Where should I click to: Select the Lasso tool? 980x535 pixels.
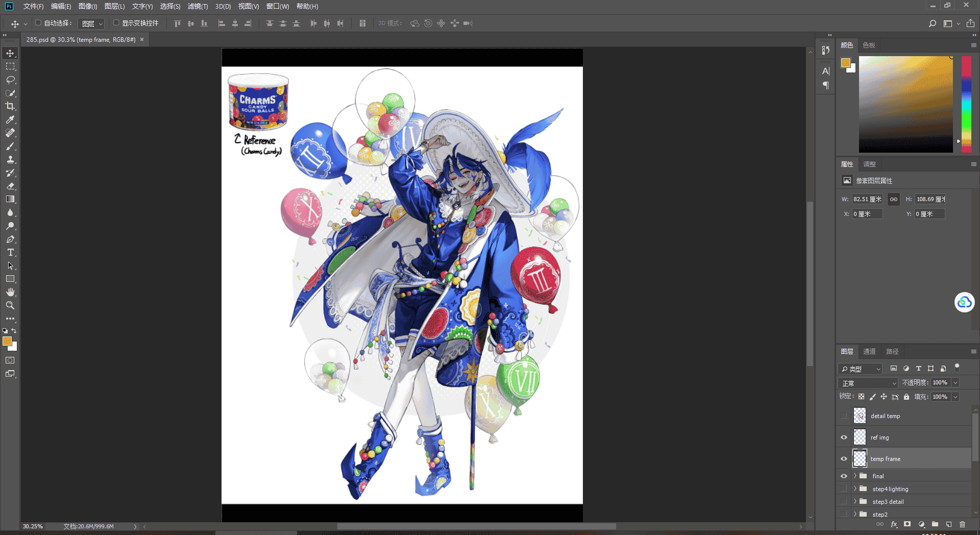[10, 80]
